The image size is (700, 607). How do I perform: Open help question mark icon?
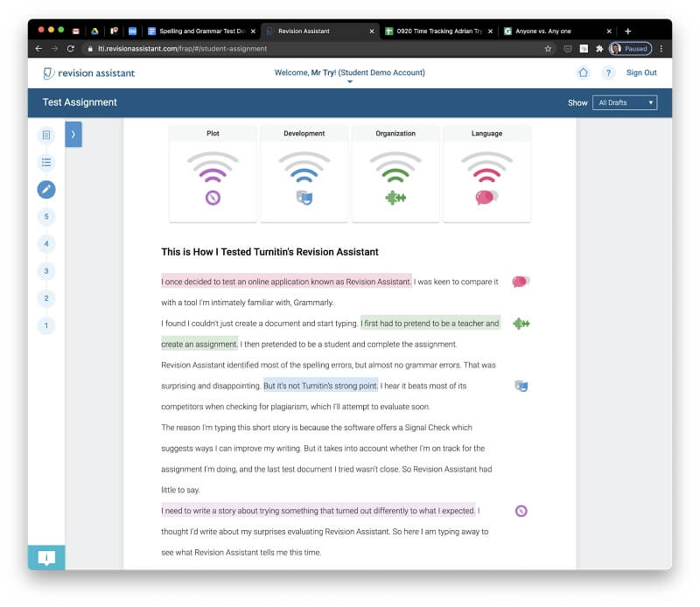[x=608, y=73]
